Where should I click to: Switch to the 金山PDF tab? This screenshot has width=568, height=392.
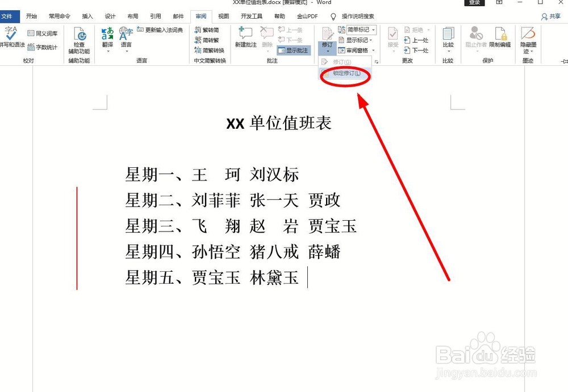point(307,16)
